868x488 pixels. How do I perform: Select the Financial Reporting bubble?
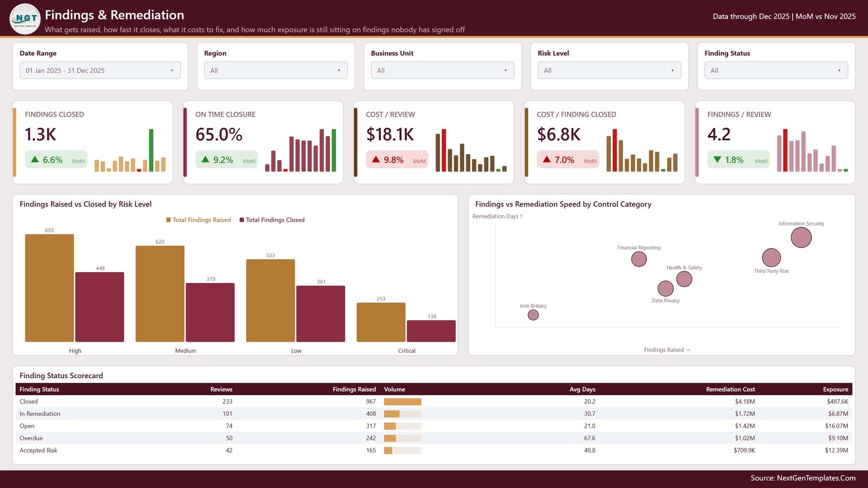(x=639, y=259)
